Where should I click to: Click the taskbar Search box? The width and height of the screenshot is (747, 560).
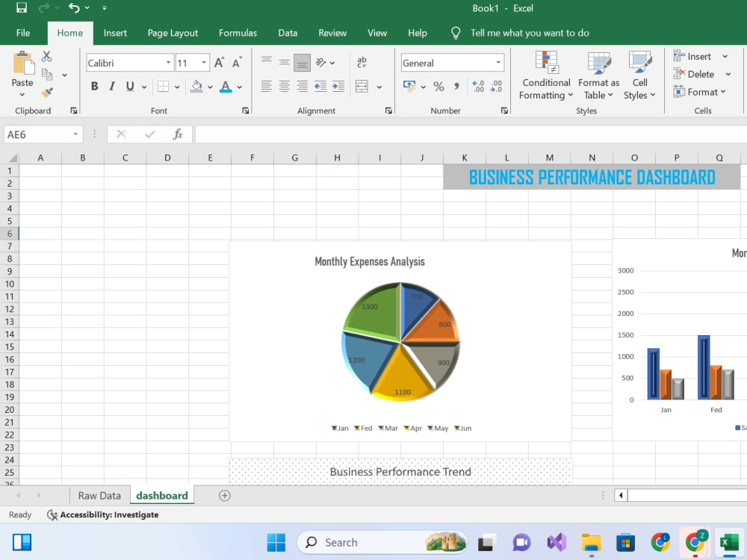[x=382, y=542]
